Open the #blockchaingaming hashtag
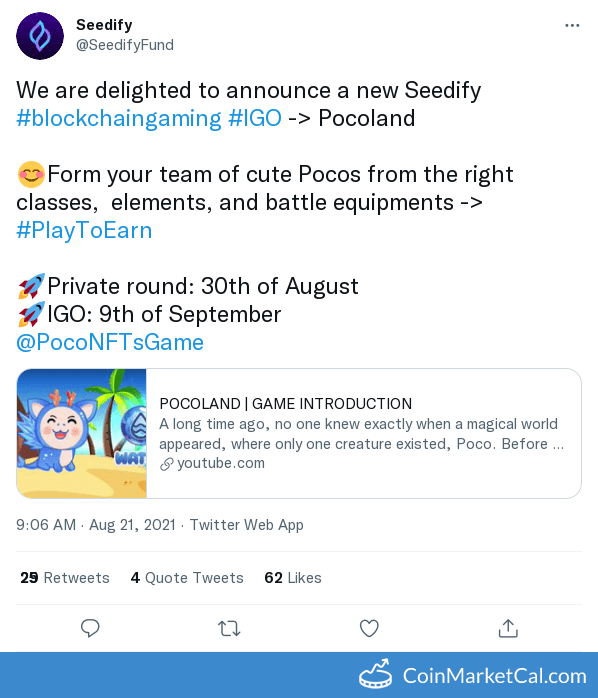The width and height of the screenshot is (598, 698). [x=118, y=118]
